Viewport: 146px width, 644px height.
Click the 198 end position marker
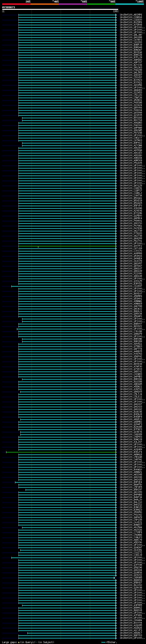[115, 11]
